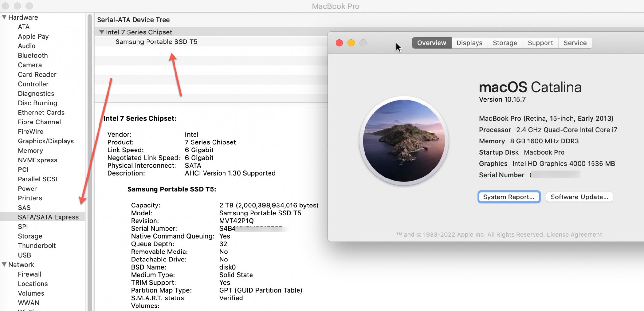Open USB in the sidebar

24,255
